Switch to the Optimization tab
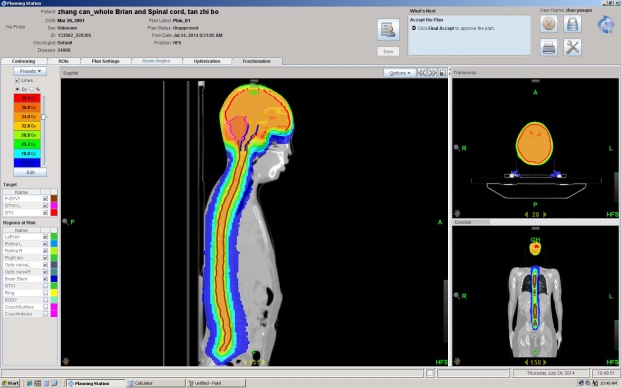Image resolution: width=621 pixels, height=388 pixels. 207,61
